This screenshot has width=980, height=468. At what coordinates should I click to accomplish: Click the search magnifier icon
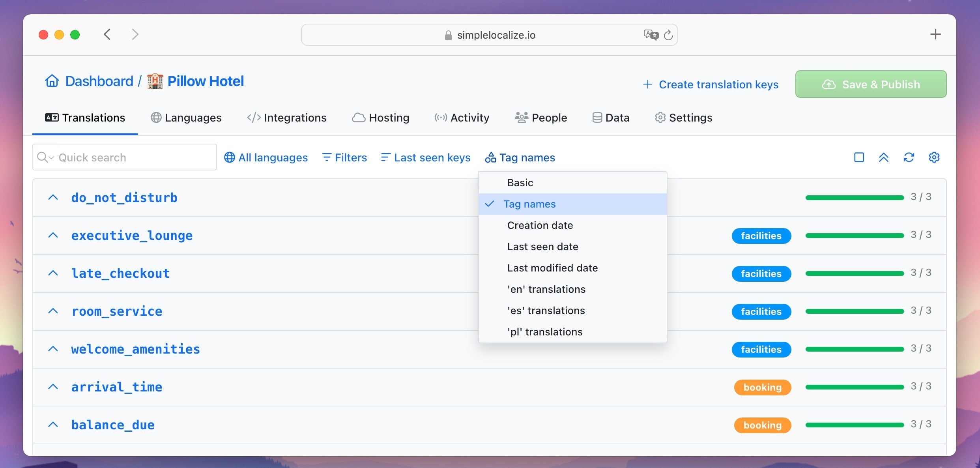[42, 157]
